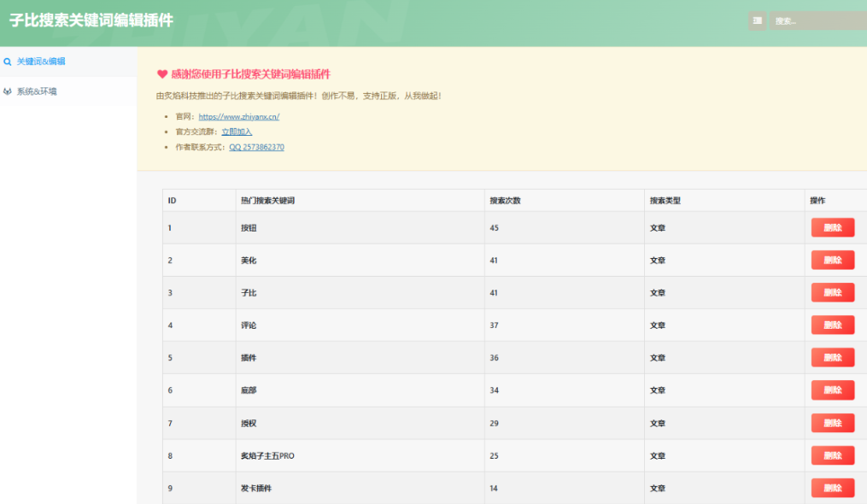Delete keyword 插件 row
Viewport: 867px width, 504px height.
(833, 357)
